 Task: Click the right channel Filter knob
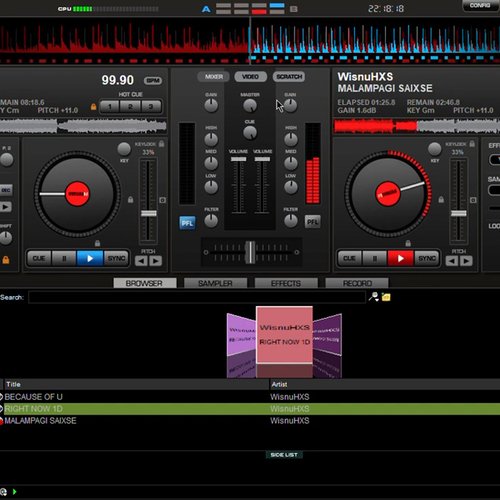click(291, 221)
